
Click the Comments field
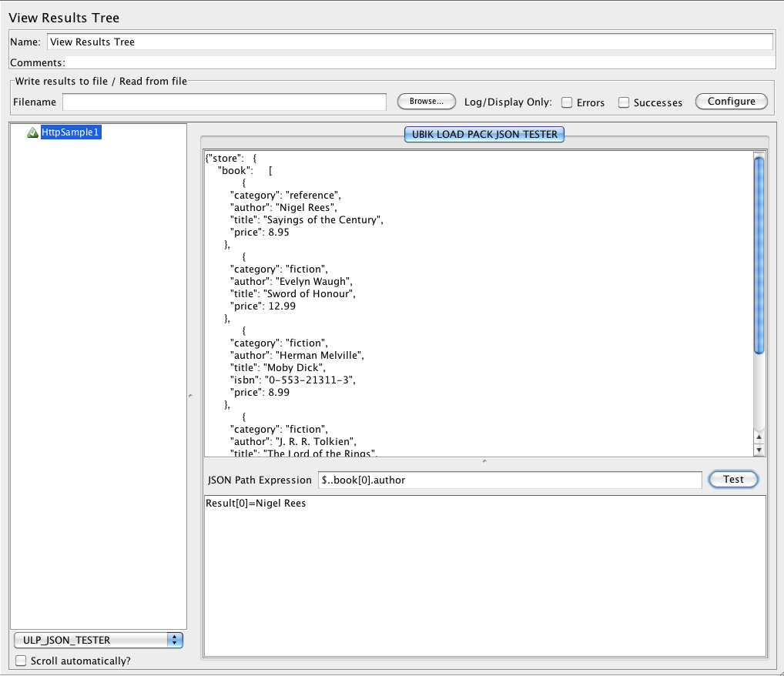420,63
